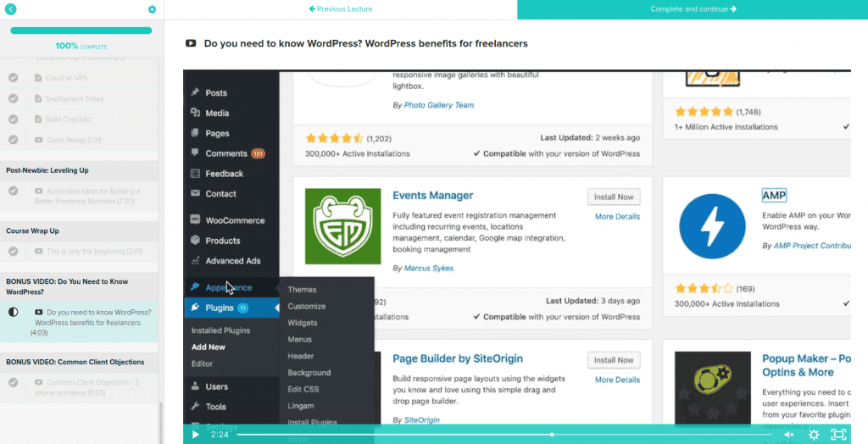Image resolution: width=868 pixels, height=444 pixels.
Task: Select current WordPress benefits lecture item
Action: 79,322
